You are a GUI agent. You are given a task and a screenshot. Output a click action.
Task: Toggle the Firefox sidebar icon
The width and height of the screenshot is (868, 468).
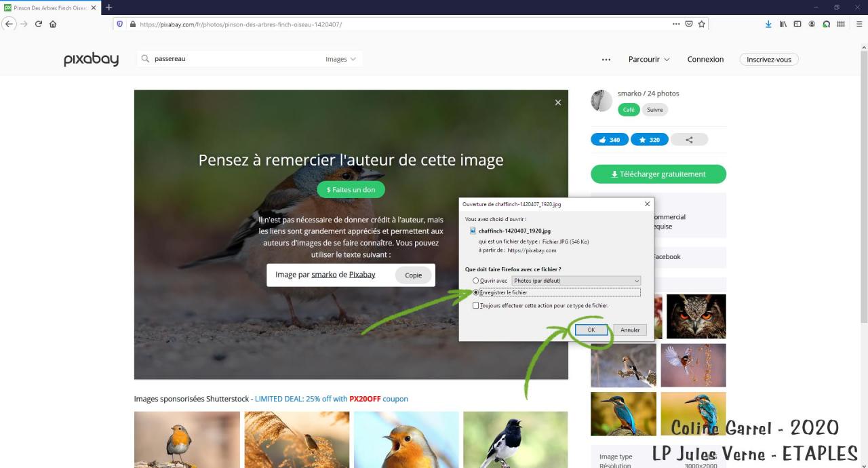coord(797,24)
